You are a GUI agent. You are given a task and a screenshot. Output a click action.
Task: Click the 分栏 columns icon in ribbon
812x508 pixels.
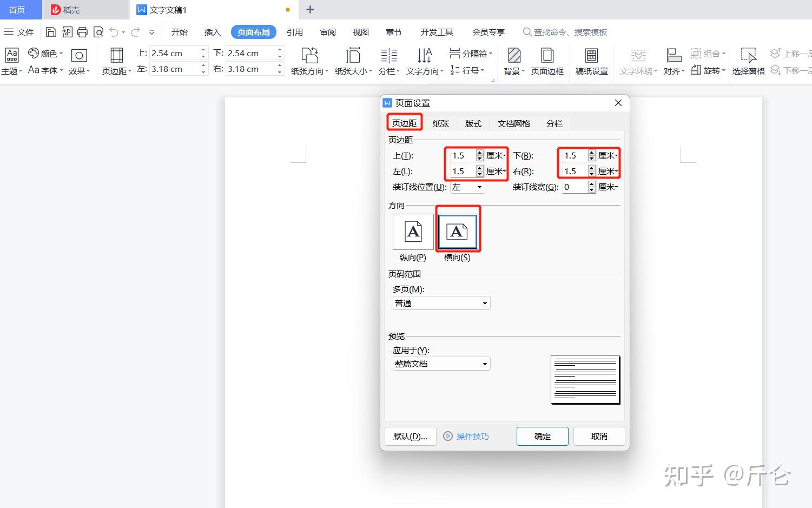pos(388,61)
